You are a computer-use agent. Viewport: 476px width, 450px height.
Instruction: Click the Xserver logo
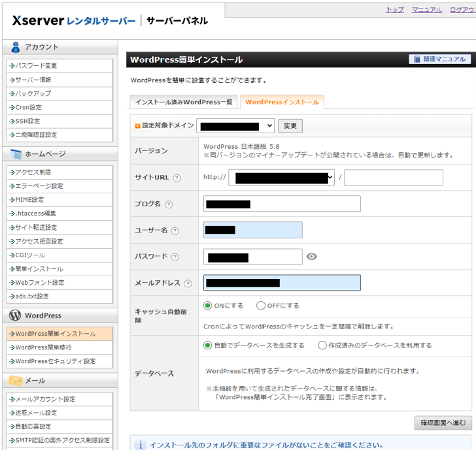point(74,21)
